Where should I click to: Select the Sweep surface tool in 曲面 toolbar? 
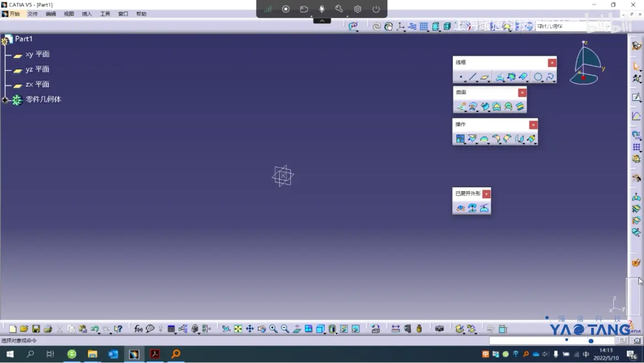484,107
